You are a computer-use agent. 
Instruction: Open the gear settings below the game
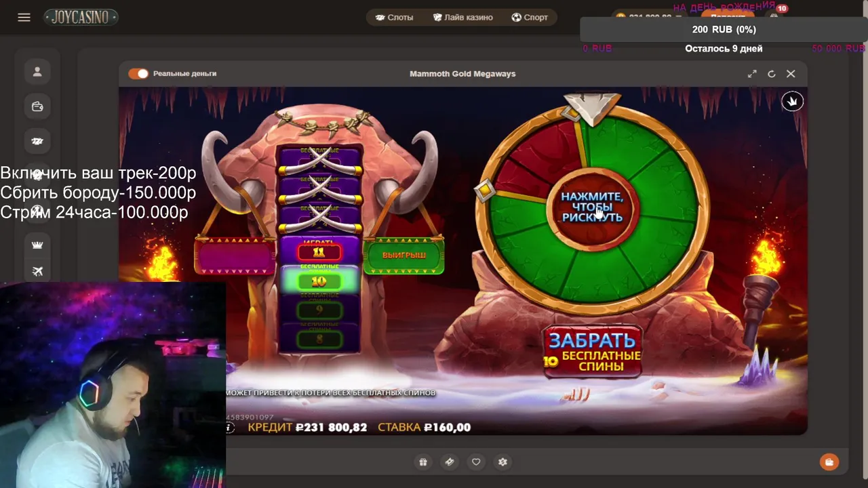pos(502,462)
